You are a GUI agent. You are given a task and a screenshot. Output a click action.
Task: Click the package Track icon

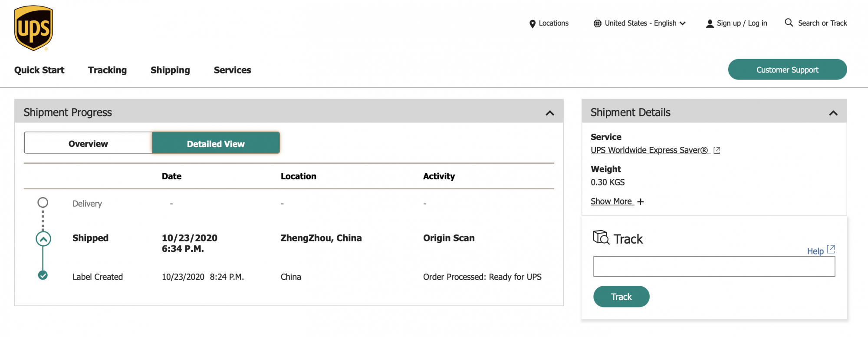point(601,237)
